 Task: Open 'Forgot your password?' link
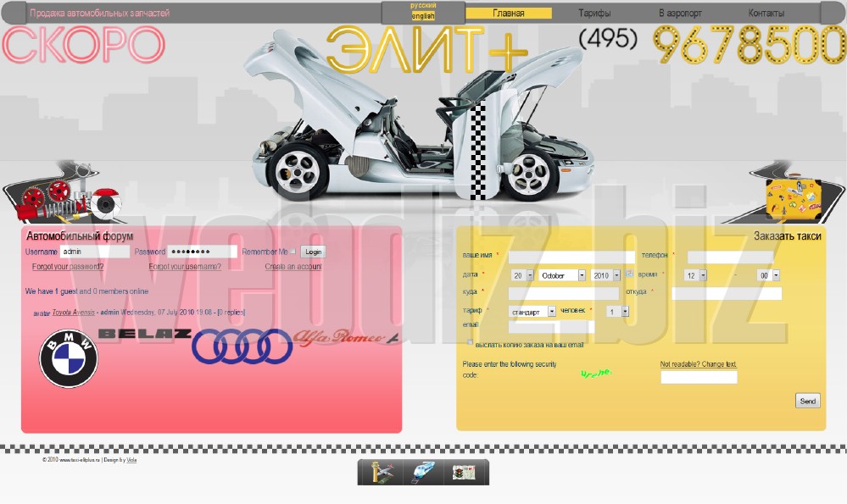click(x=68, y=267)
